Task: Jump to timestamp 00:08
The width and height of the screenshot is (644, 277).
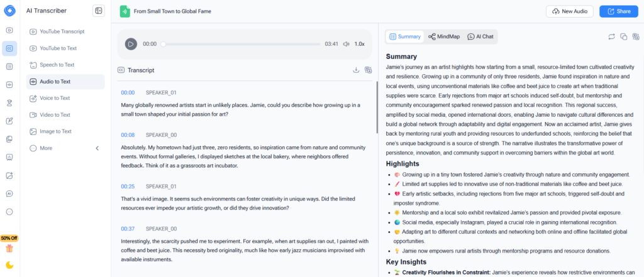Action: tap(128, 135)
